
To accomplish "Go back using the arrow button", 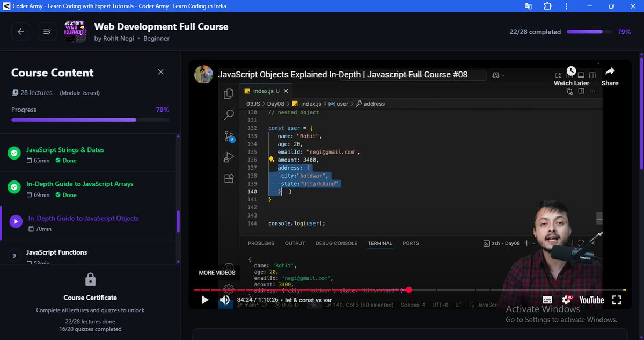I will (x=21, y=32).
